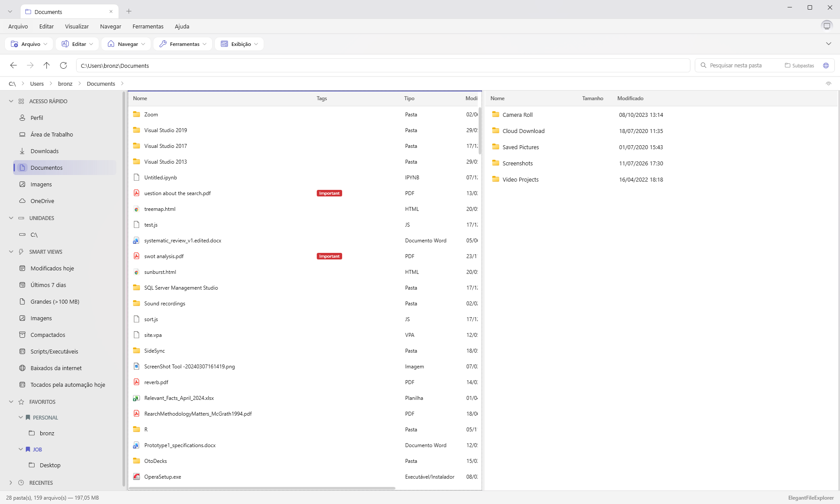
Task: Open the Desktop favorite under JOB
Action: click(50, 465)
